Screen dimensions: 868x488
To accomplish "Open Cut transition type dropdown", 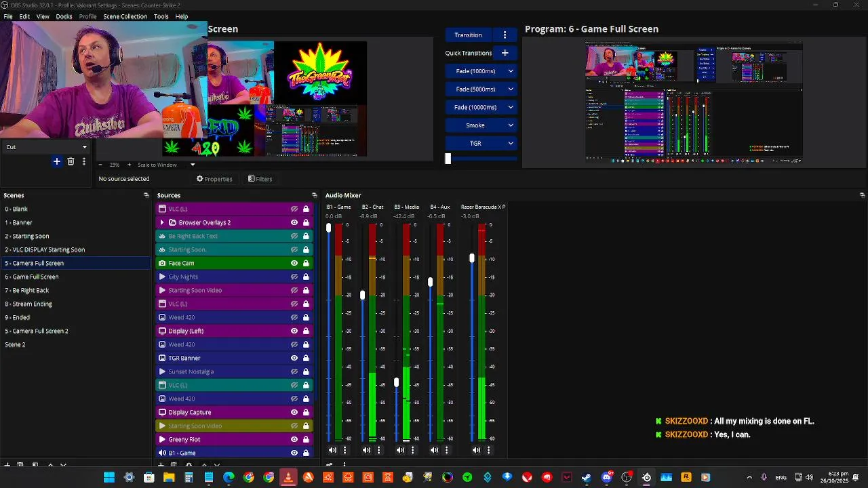I will (x=46, y=146).
